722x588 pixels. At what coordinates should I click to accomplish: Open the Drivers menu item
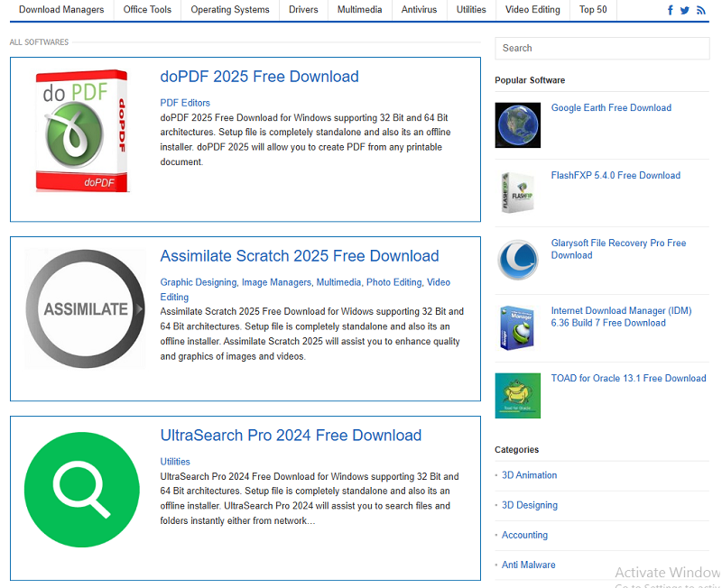pyautogui.click(x=303, y=10)
